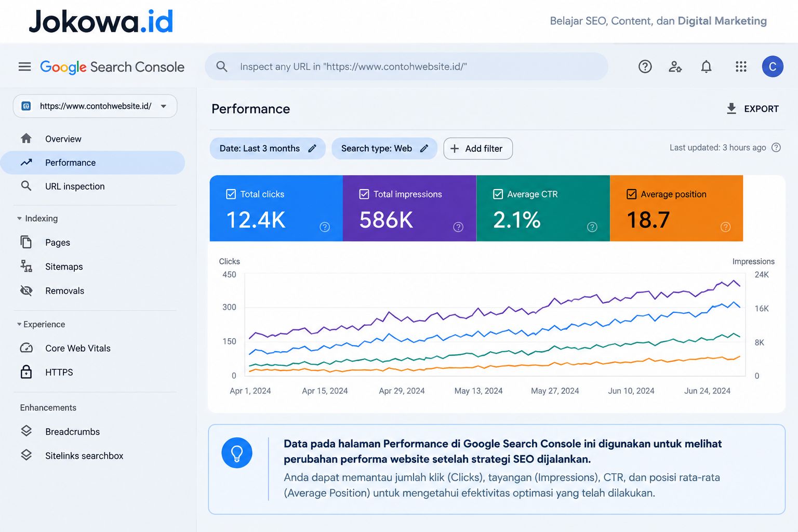798x532 pixels.
Task: Click the Inspect any URL search field
Action: [x=406, y=66]
